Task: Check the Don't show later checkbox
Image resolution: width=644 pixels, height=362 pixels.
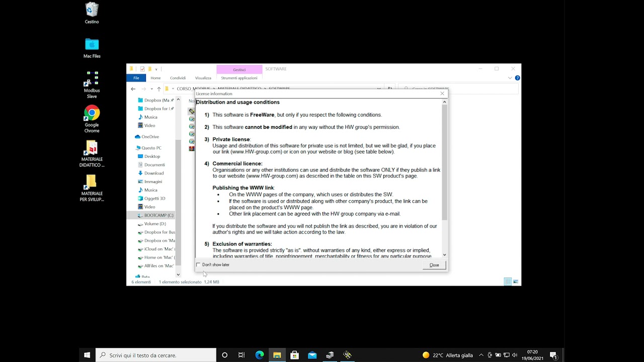Action: pyautogui.click(x=198, y=264)
